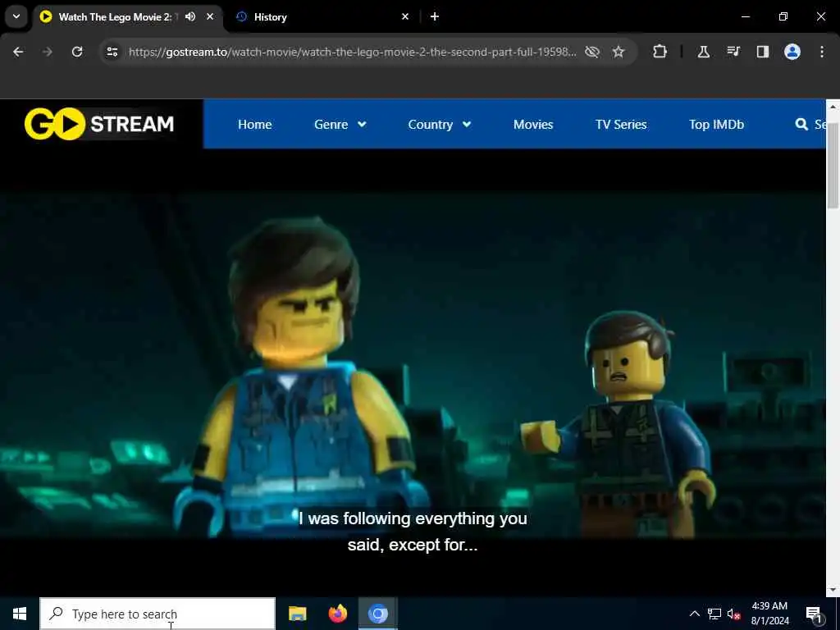The height and width of the screenshot is (630, 840).
Task: Open File Explorer from the taskbar
Action: [x=297, y=614]
